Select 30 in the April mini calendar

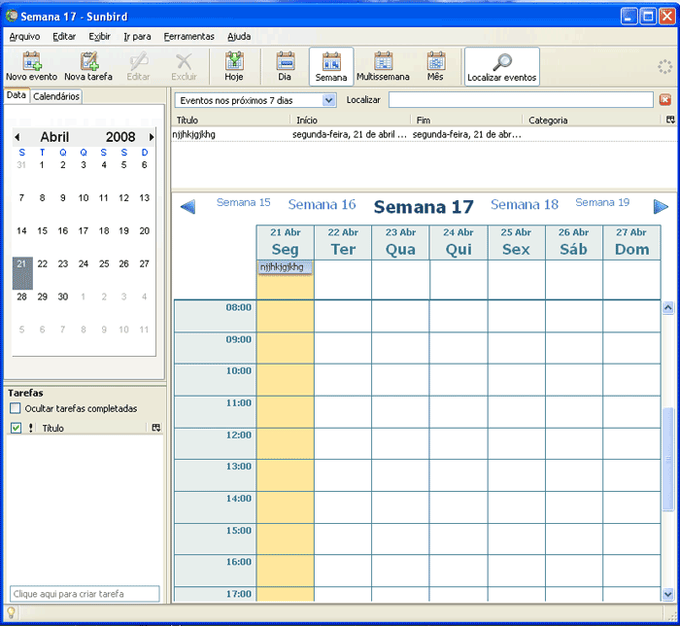click(63, 297)
